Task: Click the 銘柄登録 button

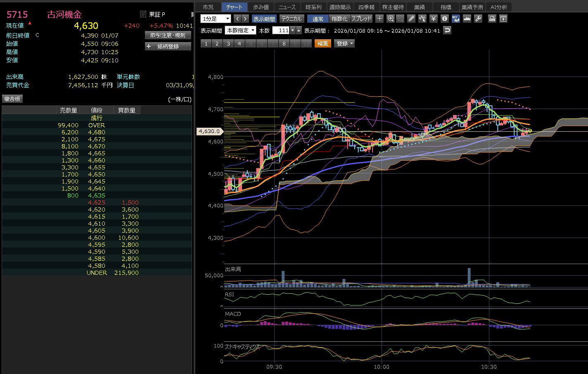Action: (168, 46)
